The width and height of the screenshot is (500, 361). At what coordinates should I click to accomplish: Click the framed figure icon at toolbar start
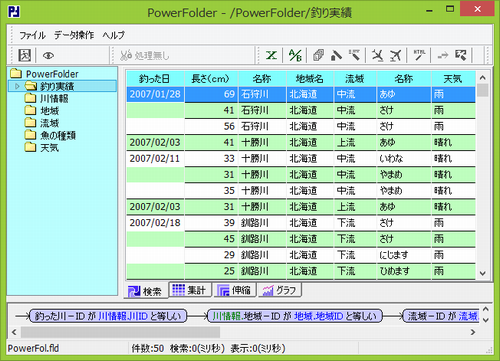[25, 55]
